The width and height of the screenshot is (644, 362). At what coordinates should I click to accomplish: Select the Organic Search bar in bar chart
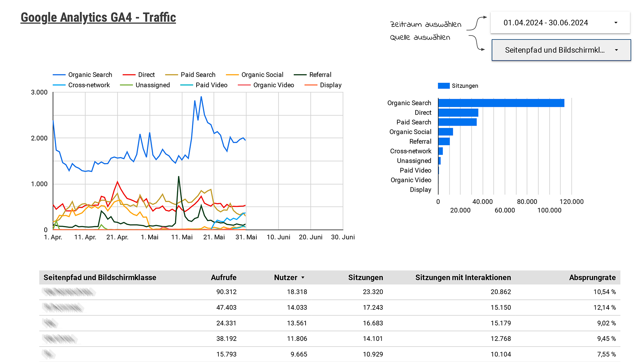(x=501, y=103)
